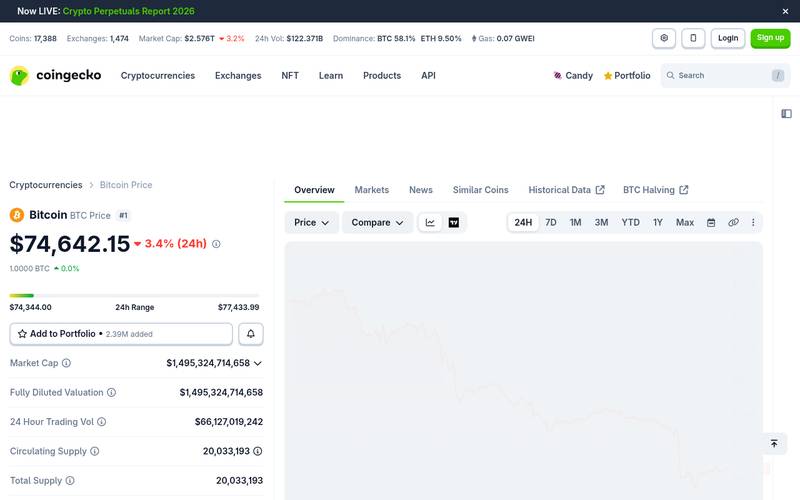The height and width of the screenshot is (500, 800).
Task: Open Historical Data external link
Action: 566,190
